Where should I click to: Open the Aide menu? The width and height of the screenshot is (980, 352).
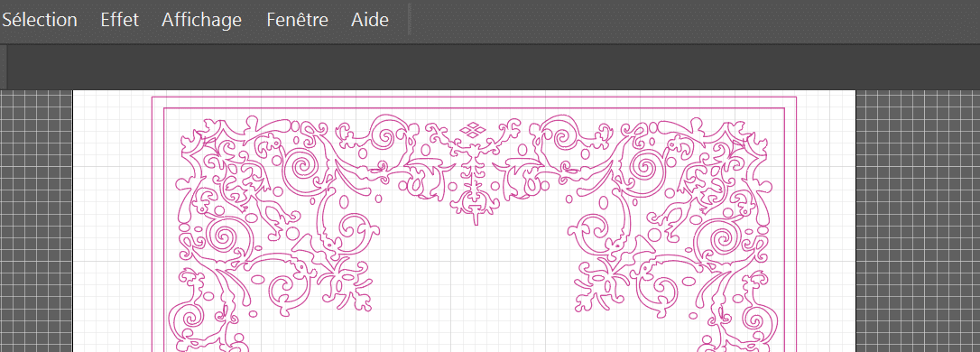[370, 20]
